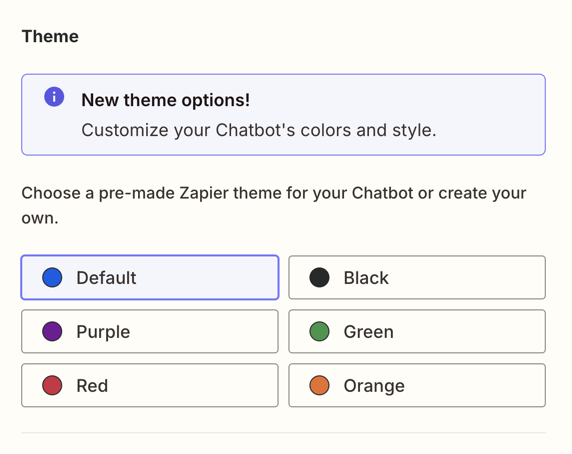Screen dimensions: 572x454
Task: Click the Theme section heading
Action: (50, 36)
